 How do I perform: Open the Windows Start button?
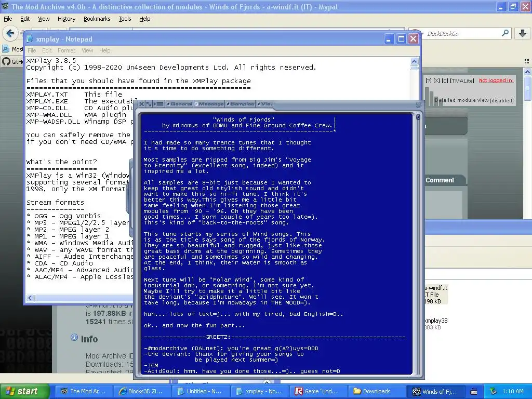pos(25,391)
